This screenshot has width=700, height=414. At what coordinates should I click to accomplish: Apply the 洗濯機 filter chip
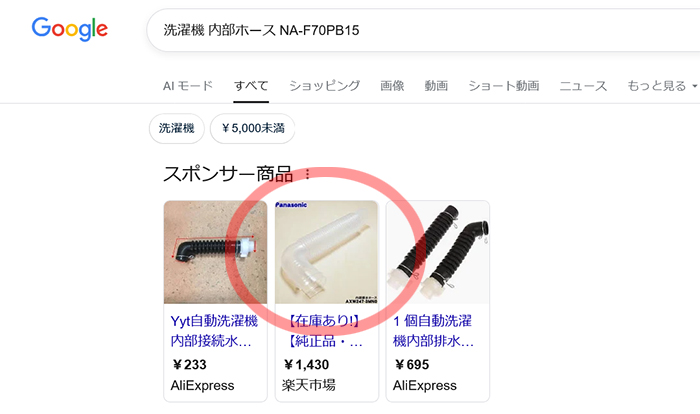(x=177, y=129)
